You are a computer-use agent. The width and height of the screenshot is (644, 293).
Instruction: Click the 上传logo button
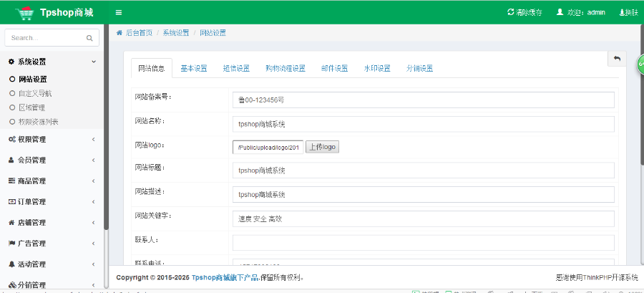(x=323, y=147)
